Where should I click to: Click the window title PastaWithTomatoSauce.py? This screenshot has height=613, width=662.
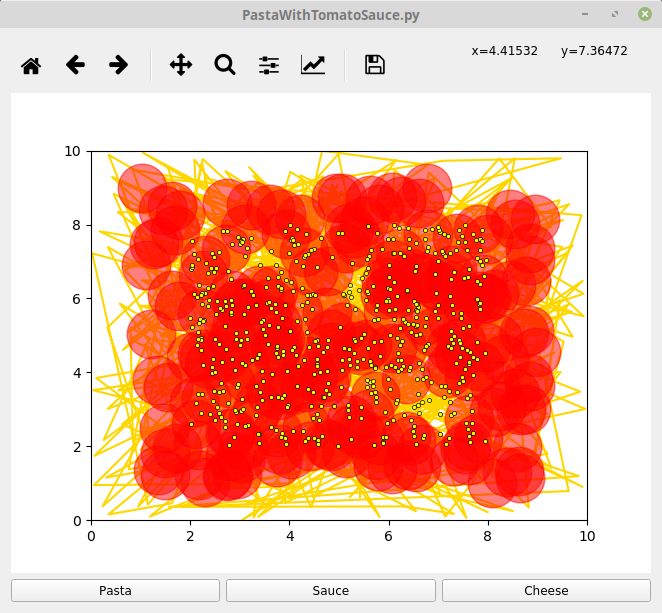point(331,15)
